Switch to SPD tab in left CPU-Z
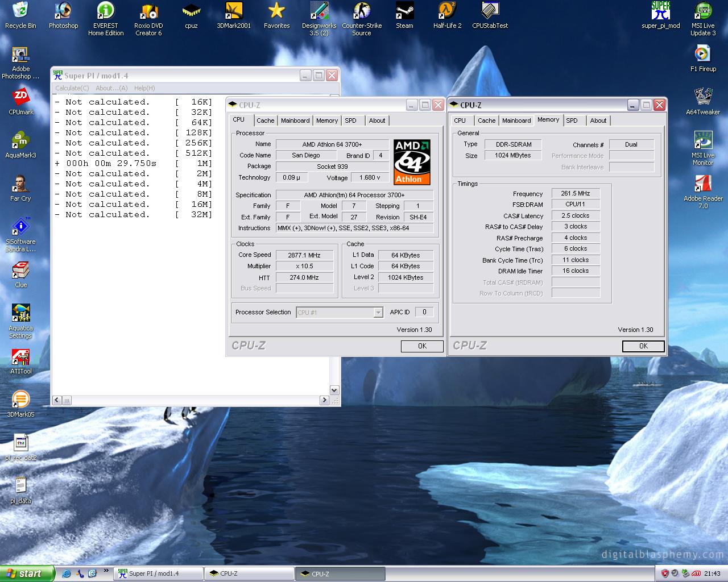The height and width of the screenshot is (582, 728). [351, 120]
